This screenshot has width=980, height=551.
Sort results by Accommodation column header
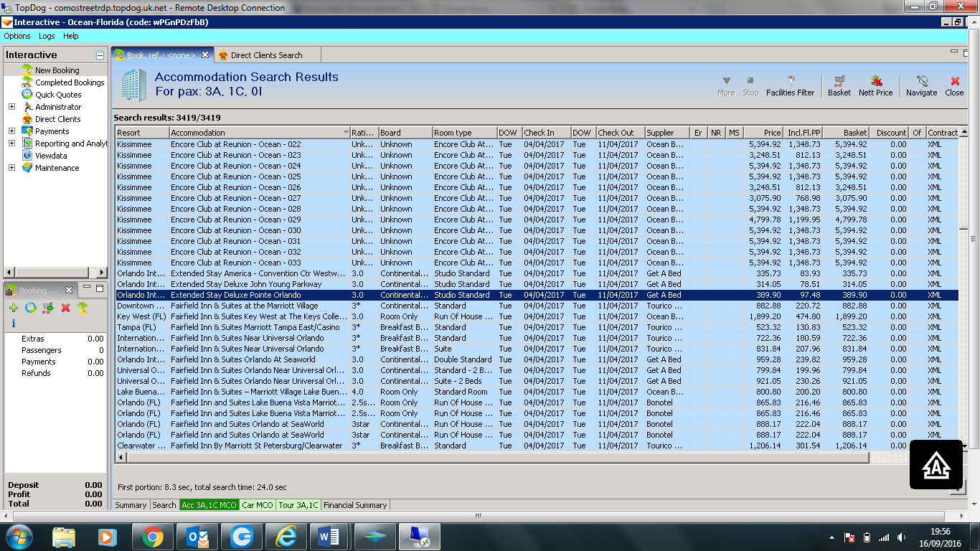tap(259, 133)
